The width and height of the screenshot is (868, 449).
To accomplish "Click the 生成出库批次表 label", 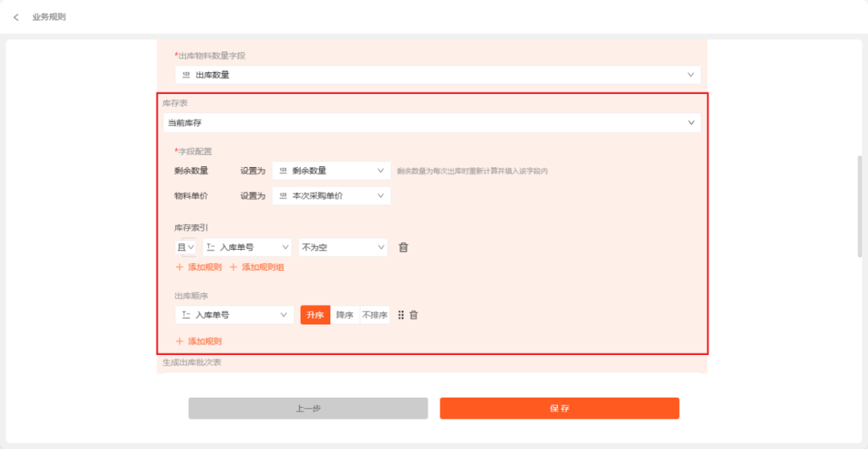I will point(192,363).
